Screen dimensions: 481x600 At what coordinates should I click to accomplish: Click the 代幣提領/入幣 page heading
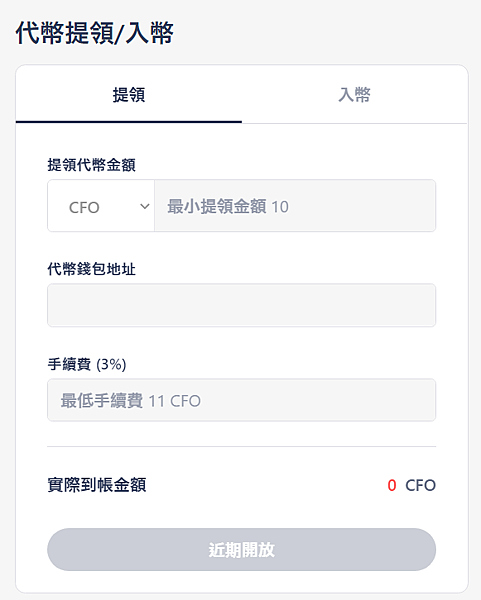click(95, 33)
